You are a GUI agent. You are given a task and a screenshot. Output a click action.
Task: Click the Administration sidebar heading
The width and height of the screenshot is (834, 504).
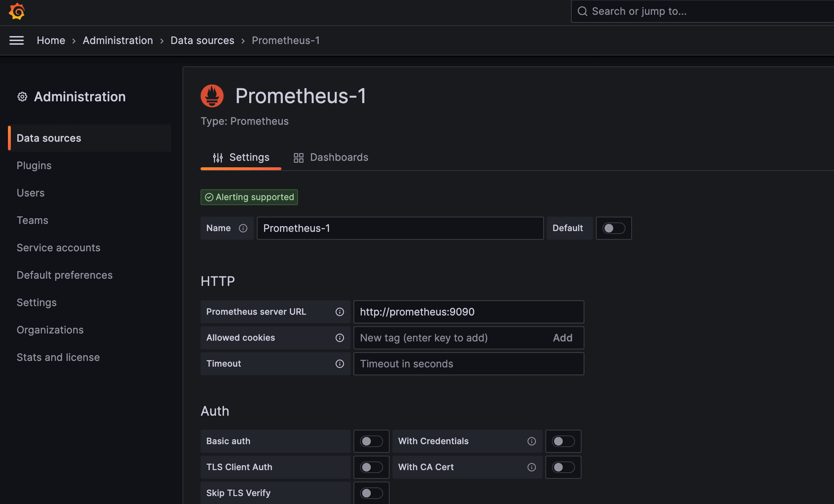pos(80,97)
